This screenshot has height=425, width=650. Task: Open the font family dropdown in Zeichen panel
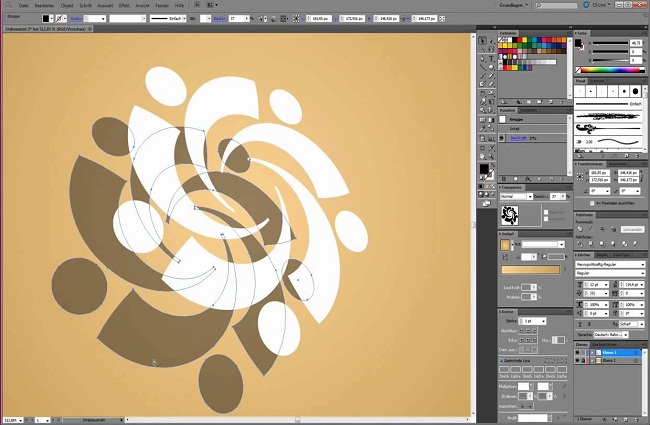point(610,264)
